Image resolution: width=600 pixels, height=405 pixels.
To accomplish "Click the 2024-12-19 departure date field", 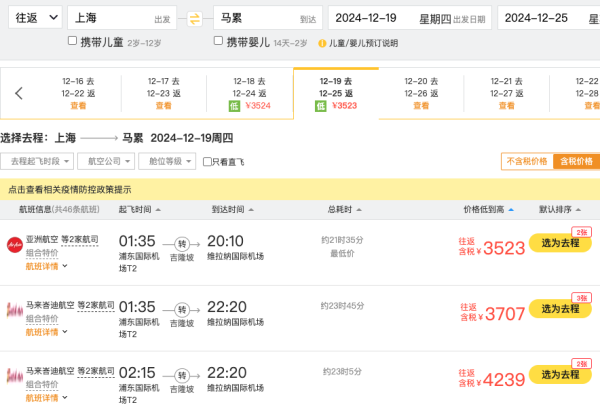I will 410,18.
